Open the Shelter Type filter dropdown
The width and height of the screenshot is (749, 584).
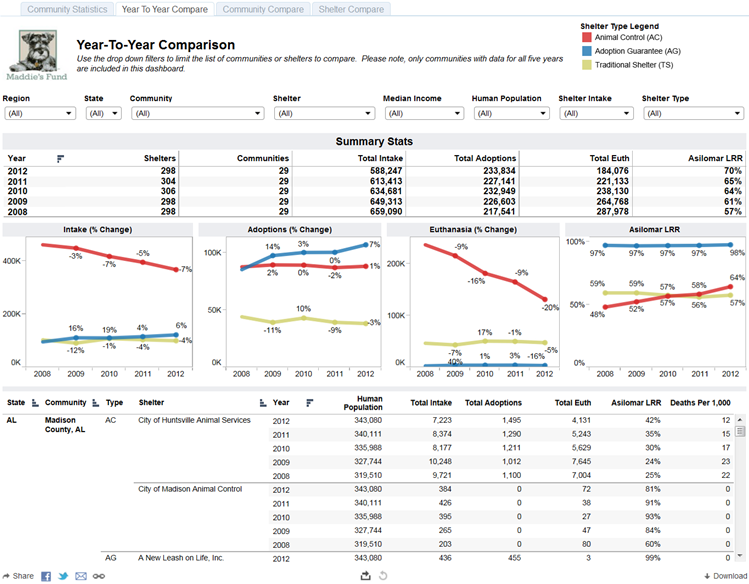(x=694, y=114)
